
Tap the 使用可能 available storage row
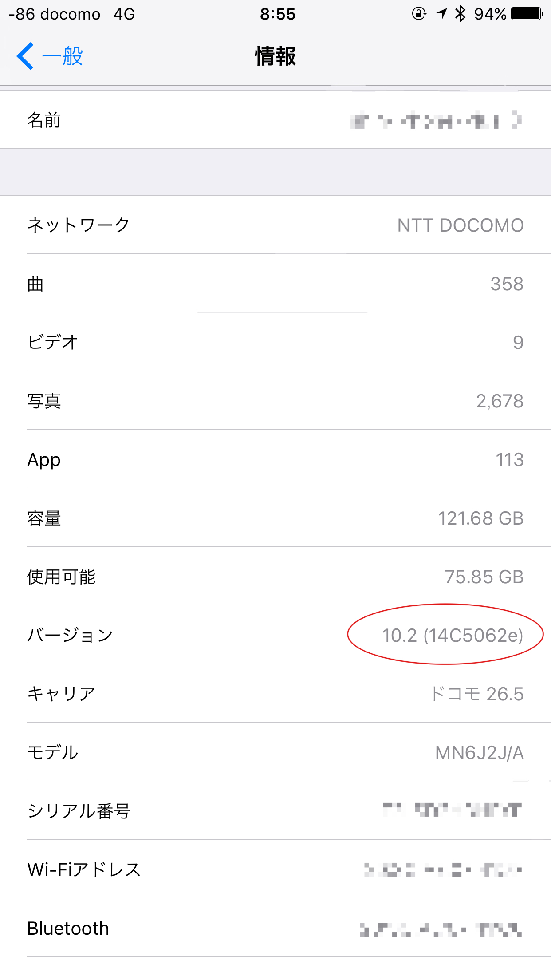click(275, 577)
